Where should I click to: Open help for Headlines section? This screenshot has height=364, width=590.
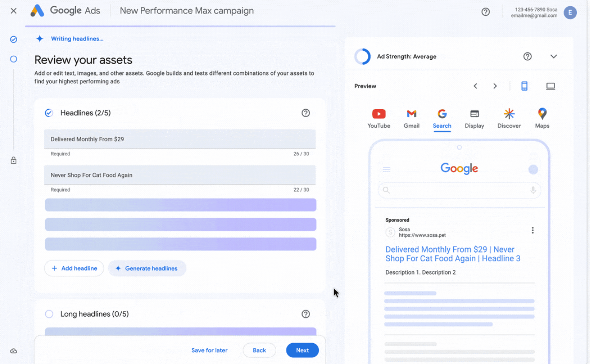[x=305, y=113]
